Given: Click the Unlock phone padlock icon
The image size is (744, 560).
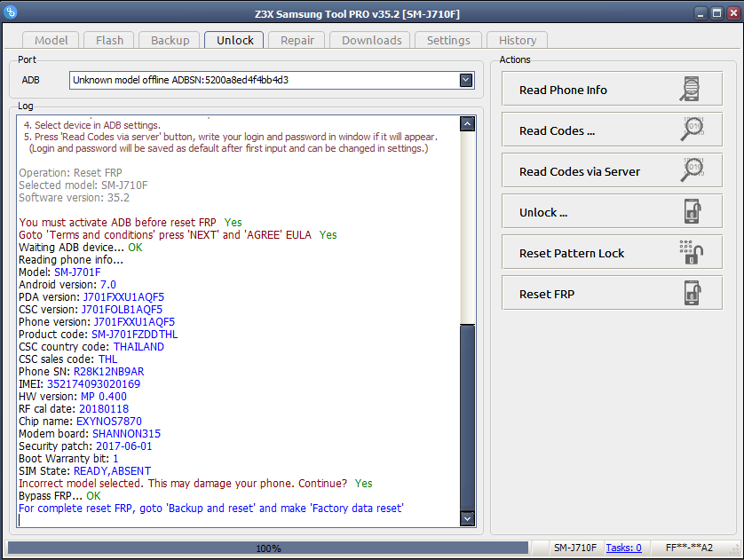Looking at the screenshot, I should point(693,211).
